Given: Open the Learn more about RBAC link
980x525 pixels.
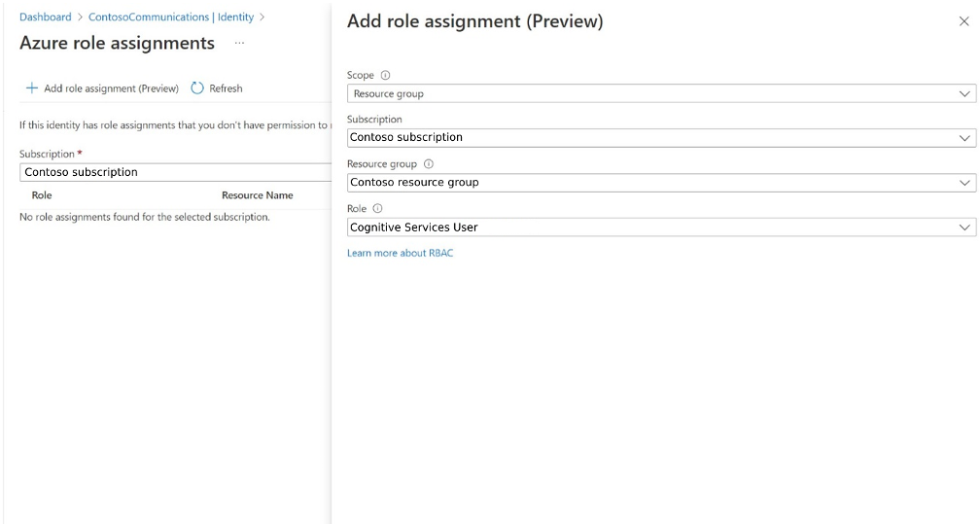Looking at the screenshot, I should click(400, 253).
